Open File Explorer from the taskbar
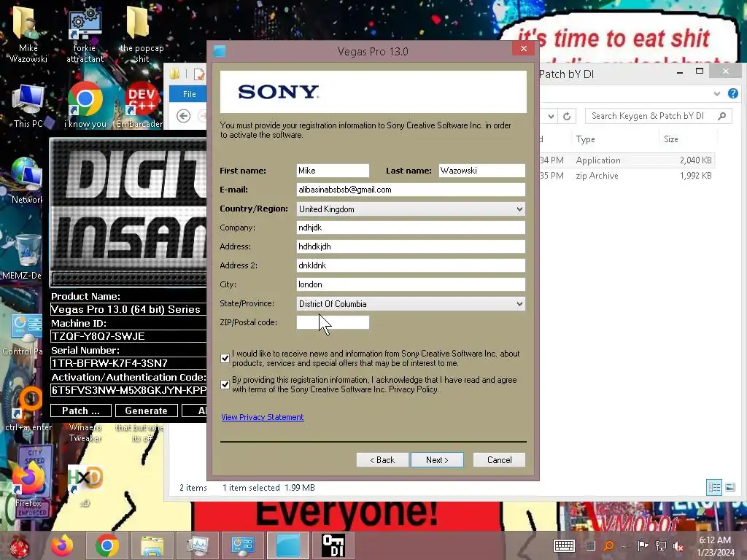747x560 pixels. click(152, 545)
